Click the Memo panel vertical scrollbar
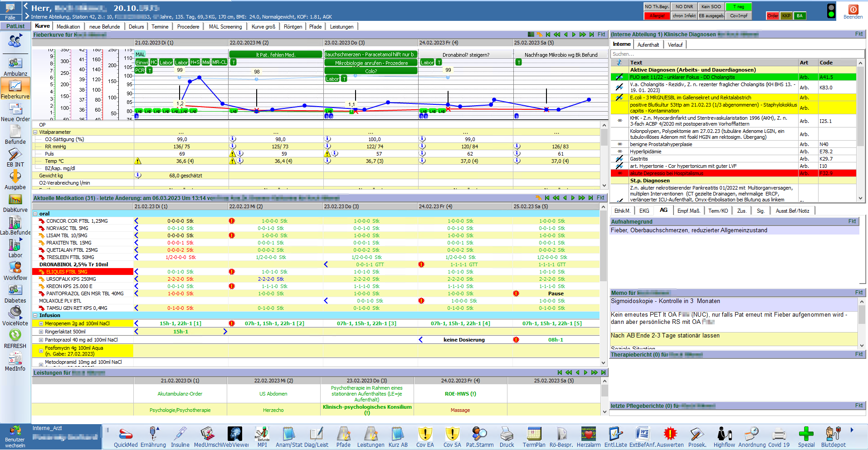This screenshot has width=868, height=450. [862, 323]
